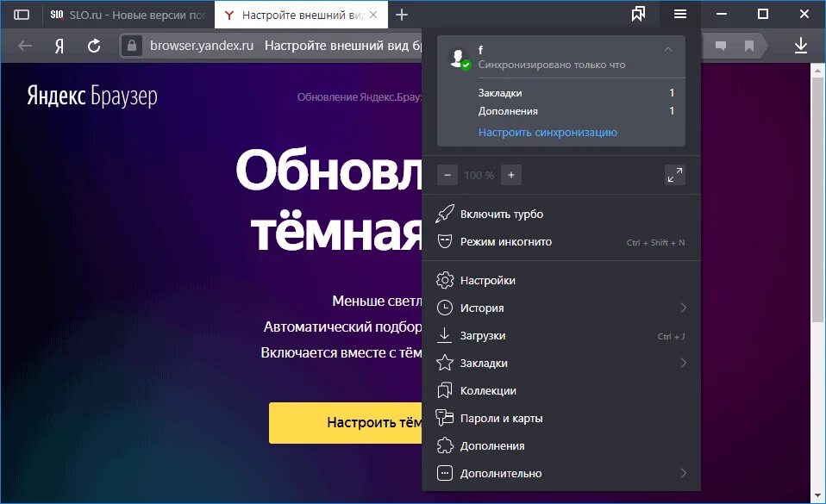Click the 100 % zoom value
The width and height of the screenshot is (826, 504).
(479, 176)
